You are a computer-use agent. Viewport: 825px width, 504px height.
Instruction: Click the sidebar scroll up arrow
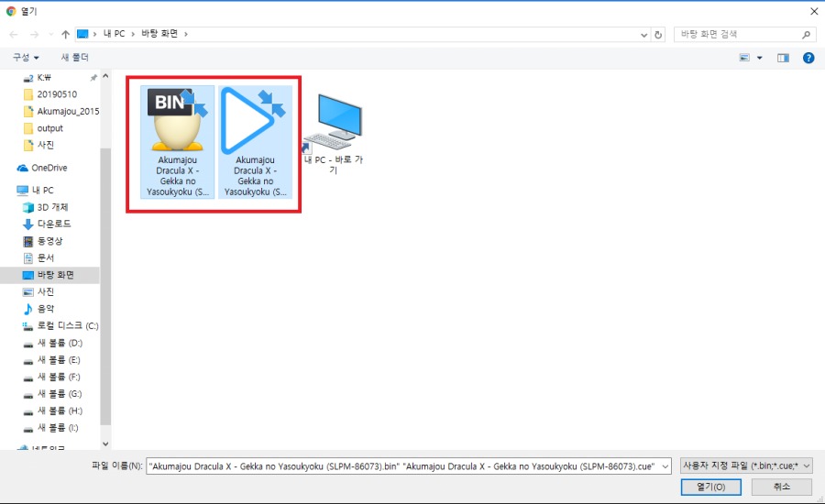click(105, 76)
